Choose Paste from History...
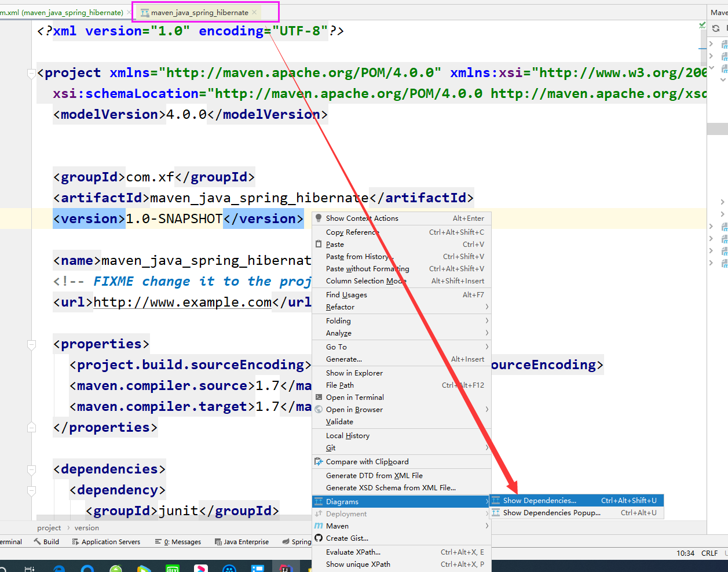 point(401,257)
